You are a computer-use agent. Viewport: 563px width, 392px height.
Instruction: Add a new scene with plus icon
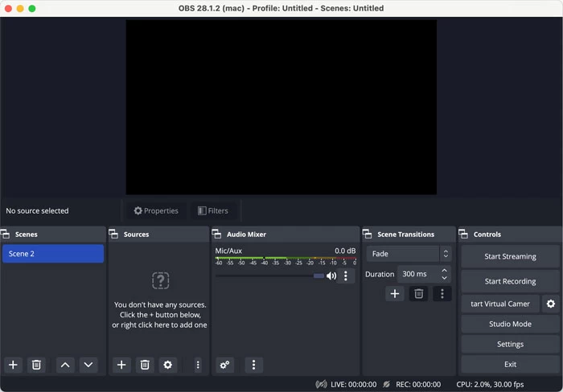(x=13, y=365)
